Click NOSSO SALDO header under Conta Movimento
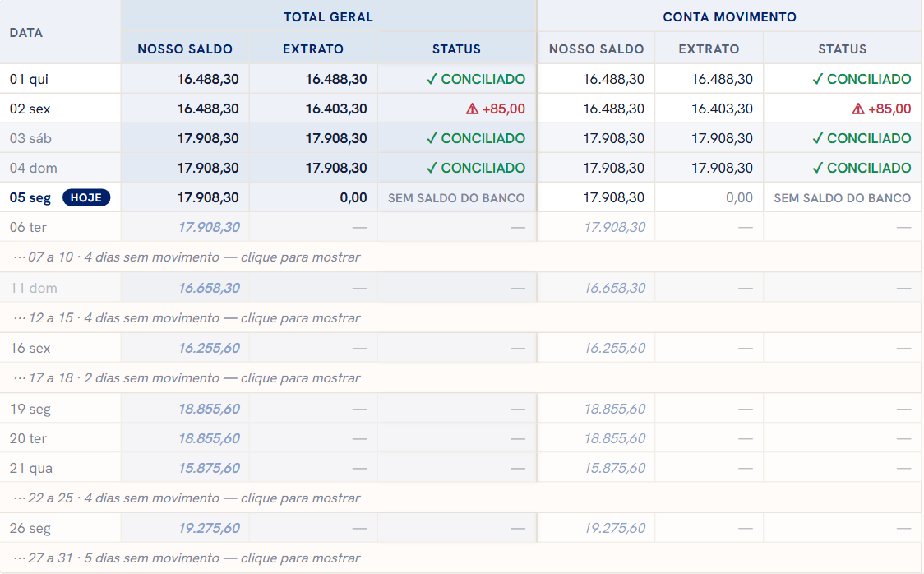This screenshot has height=574, width=924. tap(596, 49)
